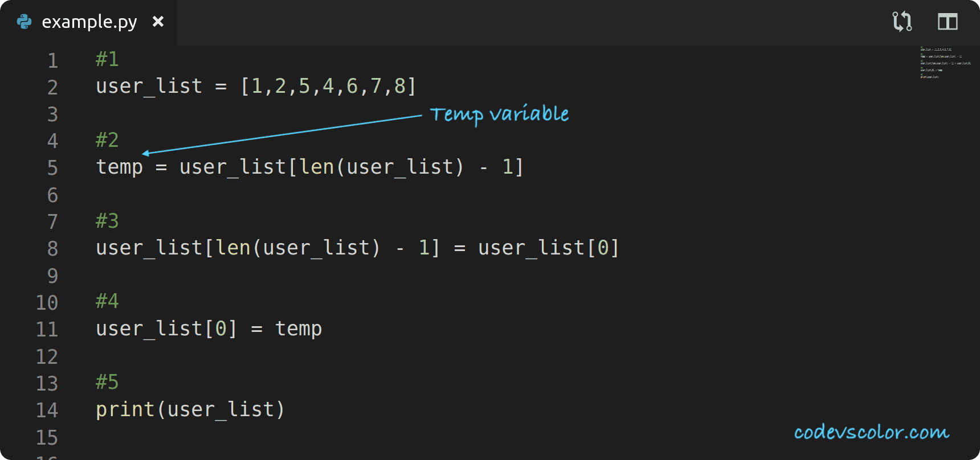Image resolution: width=980 pixels, height=460 pixels.
Task: Select the print statement on line 14
Action: [189, 409]
